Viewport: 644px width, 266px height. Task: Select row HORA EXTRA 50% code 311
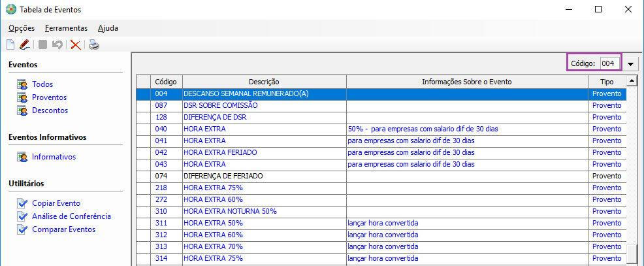click(381, 224)
